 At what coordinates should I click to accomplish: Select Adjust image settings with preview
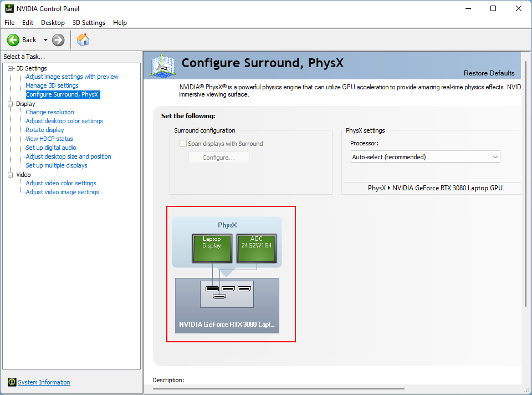[x=72, y=77]
